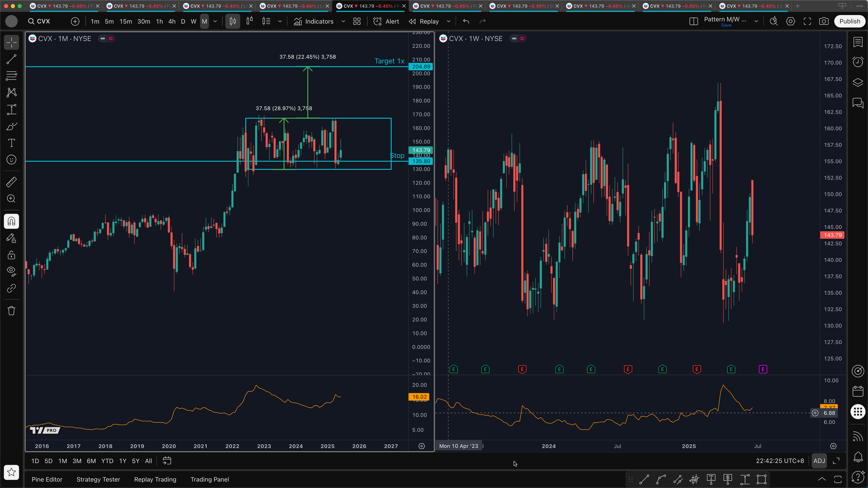Viewport: 868px width, 488px height.
Task: Show All data range
Action: [x=148, y=461]
